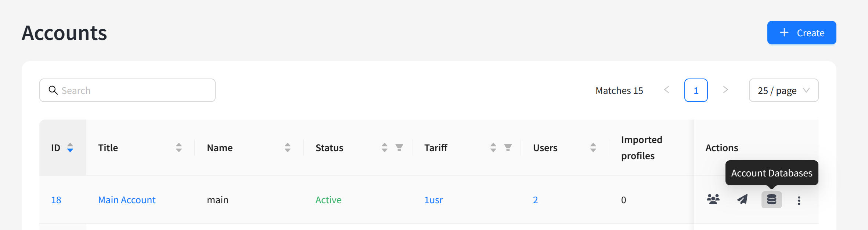This screenshot has width=868, height=230.
Task: Open the users icon for Main Account
Action: point(713,200)
